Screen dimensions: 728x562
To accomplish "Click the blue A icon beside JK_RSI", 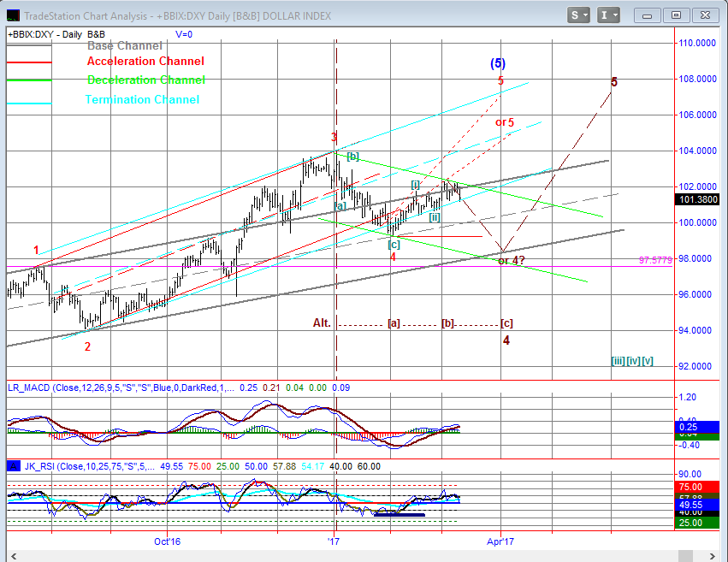I will click(x=14, y=466).
